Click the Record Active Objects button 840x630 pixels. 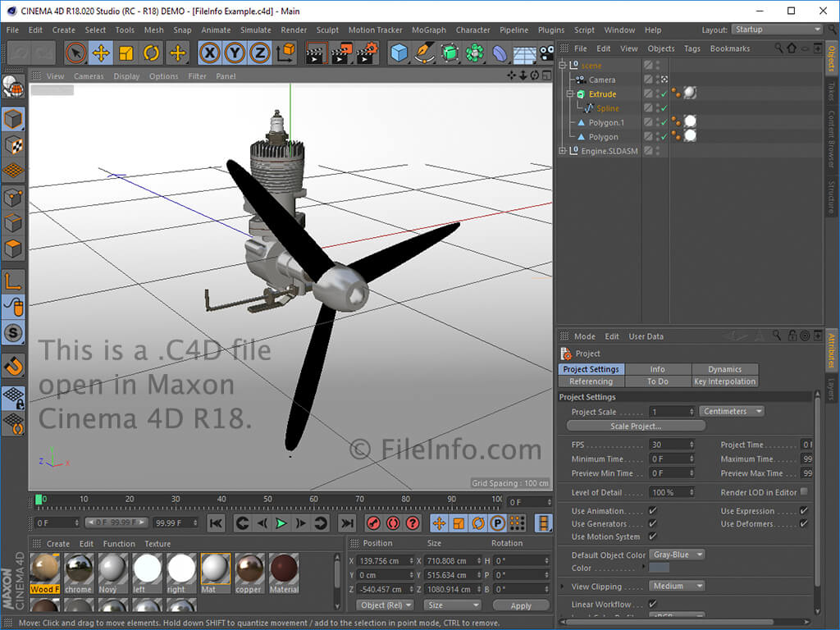click(373, 523)
